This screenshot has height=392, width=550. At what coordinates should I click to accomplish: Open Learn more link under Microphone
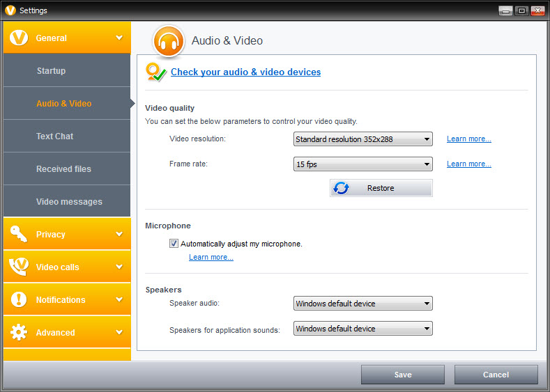(211, 257)
